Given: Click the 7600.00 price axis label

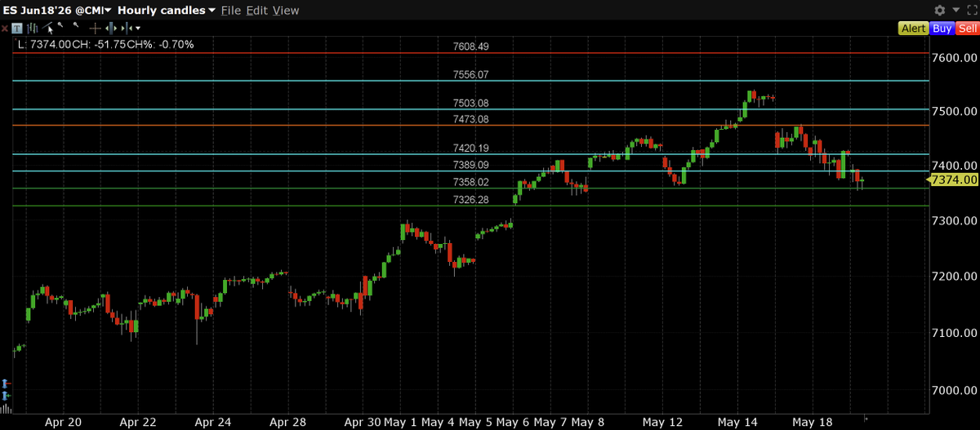Looking at the screenshot, I should pyautogui.click(x=954, y=57).
